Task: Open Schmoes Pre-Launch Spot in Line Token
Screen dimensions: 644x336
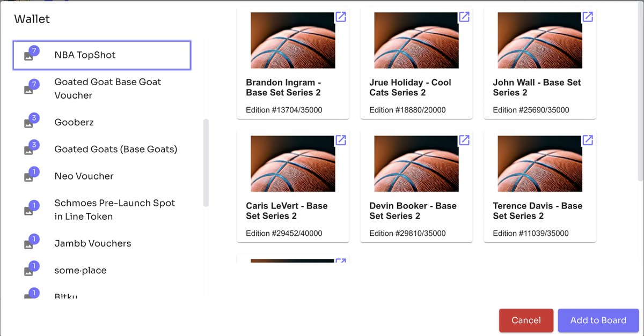Action: (x=102, y=210)
